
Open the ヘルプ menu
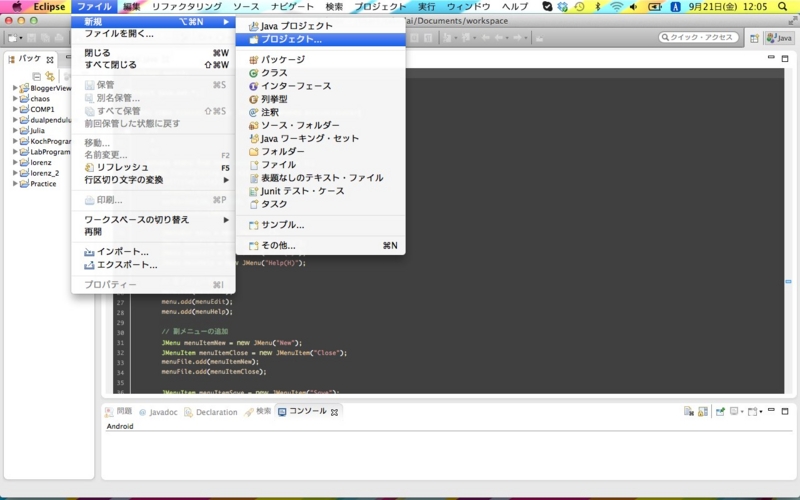point(515,7)
